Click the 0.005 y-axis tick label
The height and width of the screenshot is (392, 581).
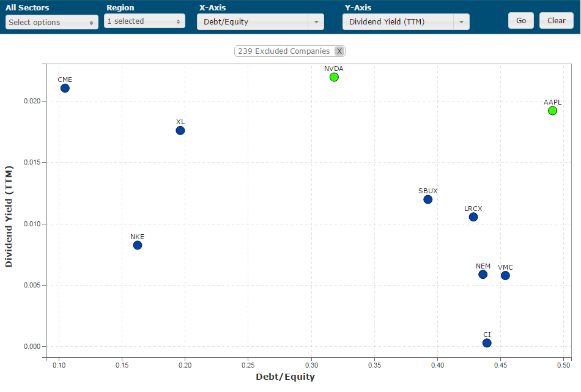click(32, 286)
